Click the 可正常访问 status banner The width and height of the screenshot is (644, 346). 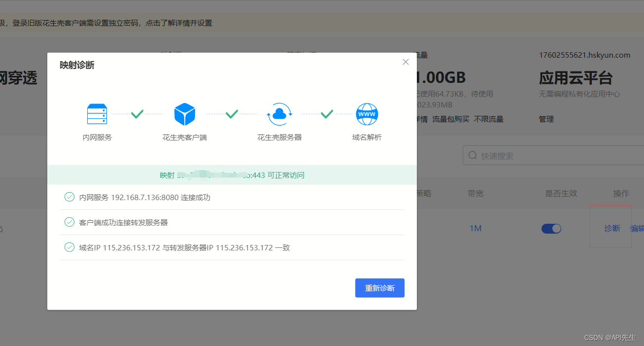(x=232, y=175)
